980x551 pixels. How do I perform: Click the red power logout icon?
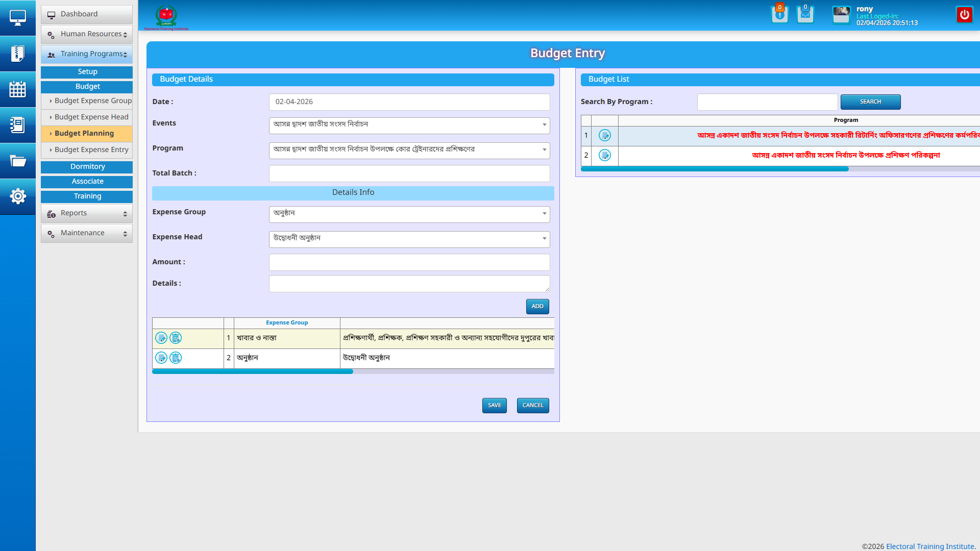pyautogui.click(x=964, y=15)
